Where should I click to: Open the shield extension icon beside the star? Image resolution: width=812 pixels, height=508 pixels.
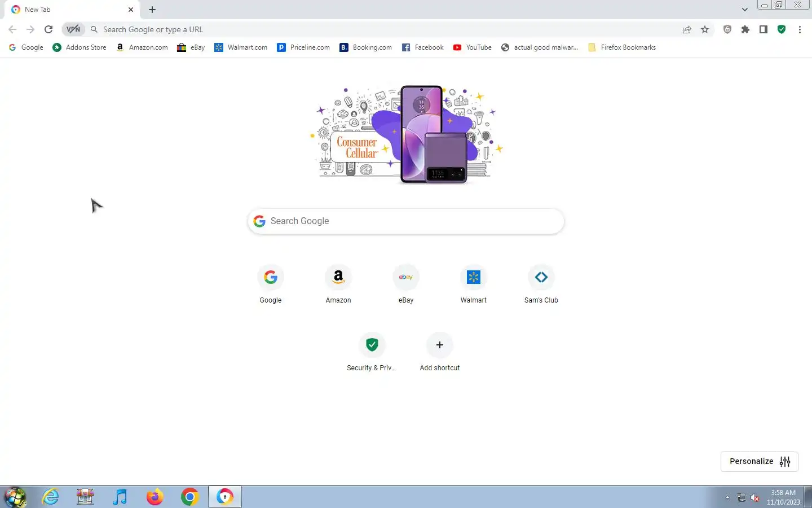727,29
